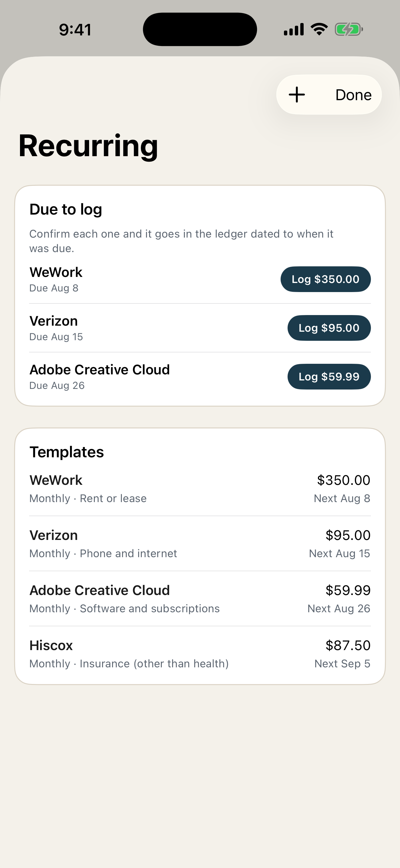Tap the Templates section heading
Screen dimensions: 400x868
click(x=67, y=452)
